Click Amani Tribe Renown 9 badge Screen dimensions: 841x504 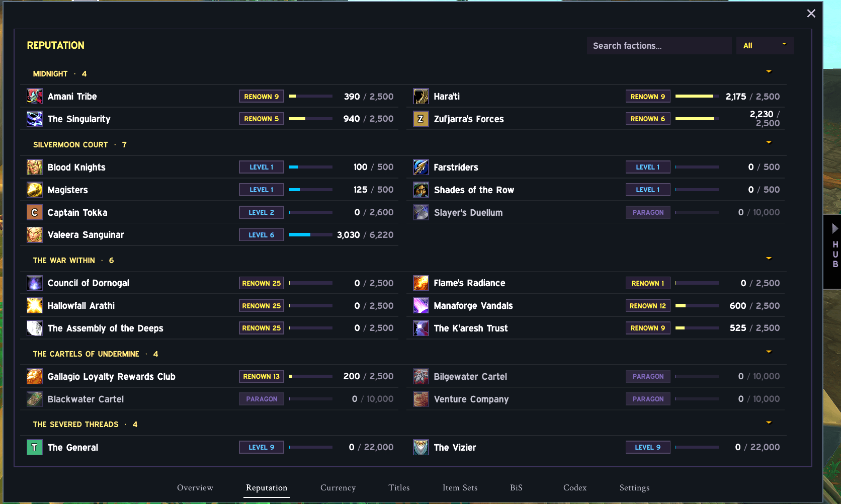(x=262, y=96)
